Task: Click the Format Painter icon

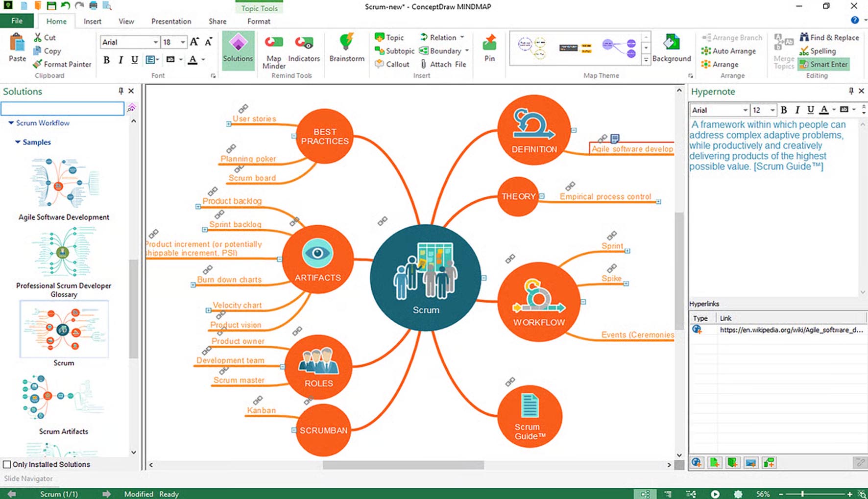Action: click(38, 64)
